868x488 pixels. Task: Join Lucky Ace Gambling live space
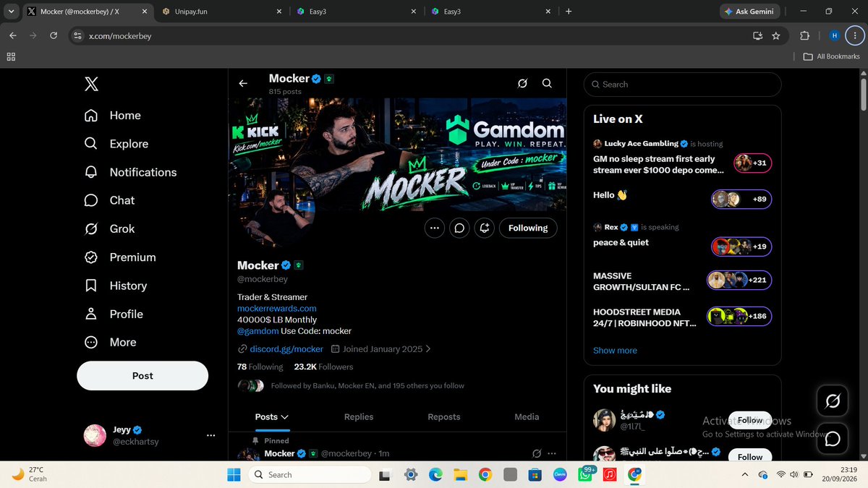coord(753,163)
